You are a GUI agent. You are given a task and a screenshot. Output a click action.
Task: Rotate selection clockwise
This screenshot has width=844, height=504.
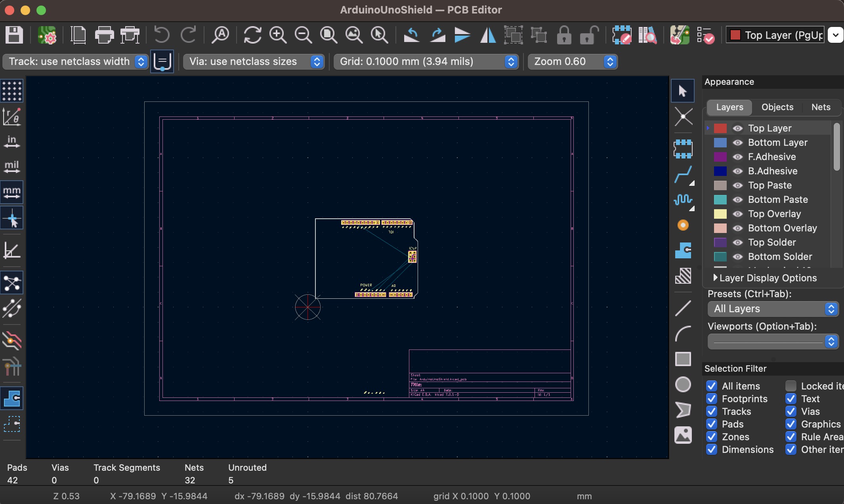tap(438, 35)
